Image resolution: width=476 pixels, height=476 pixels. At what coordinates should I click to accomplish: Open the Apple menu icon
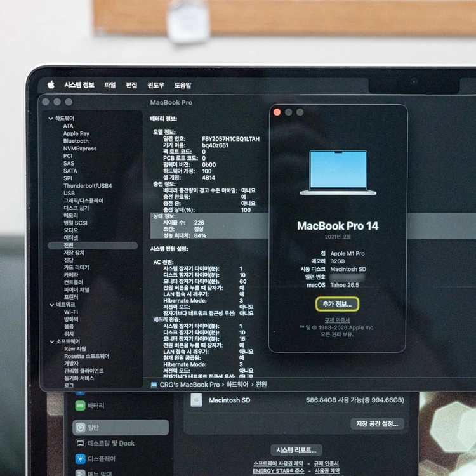click(51, 84)
